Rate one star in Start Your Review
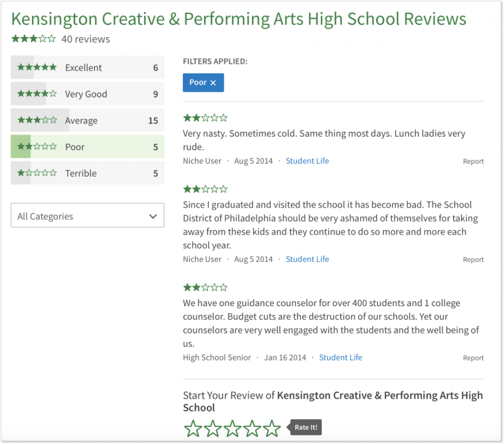This screenshot has height=444, width=504. pyautogui.click(x=193, y=428)
